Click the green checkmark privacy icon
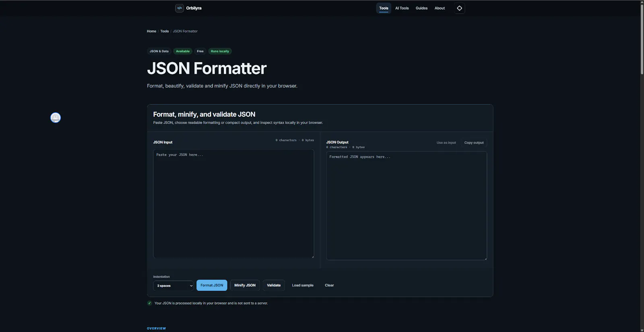The height and width of the screenshot is (332, 644). click(150, 303)
